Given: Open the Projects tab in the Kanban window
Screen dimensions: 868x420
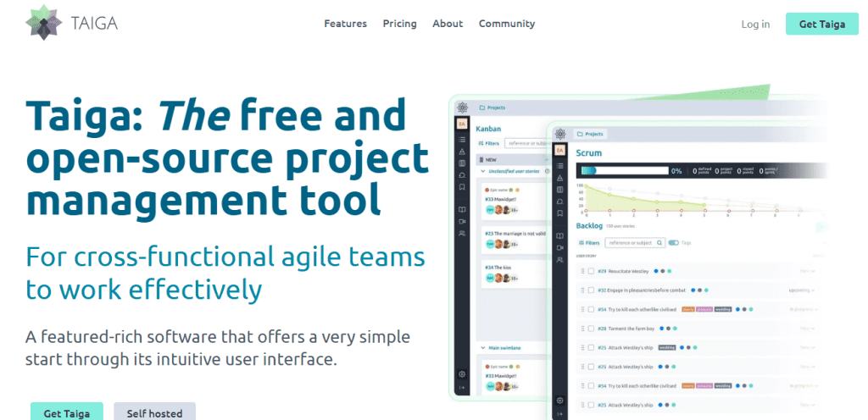Looking at the screenshot, I should pyautogui.click(x=492, y=108).
